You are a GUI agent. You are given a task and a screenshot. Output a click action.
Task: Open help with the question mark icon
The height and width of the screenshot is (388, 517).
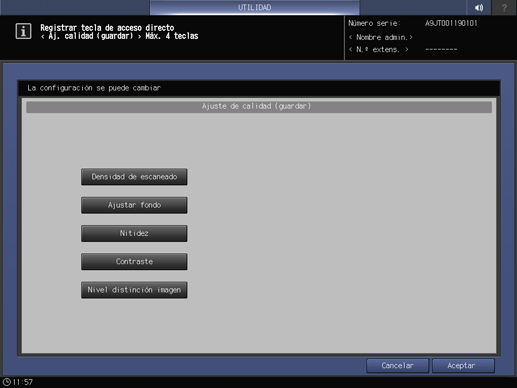504,7
